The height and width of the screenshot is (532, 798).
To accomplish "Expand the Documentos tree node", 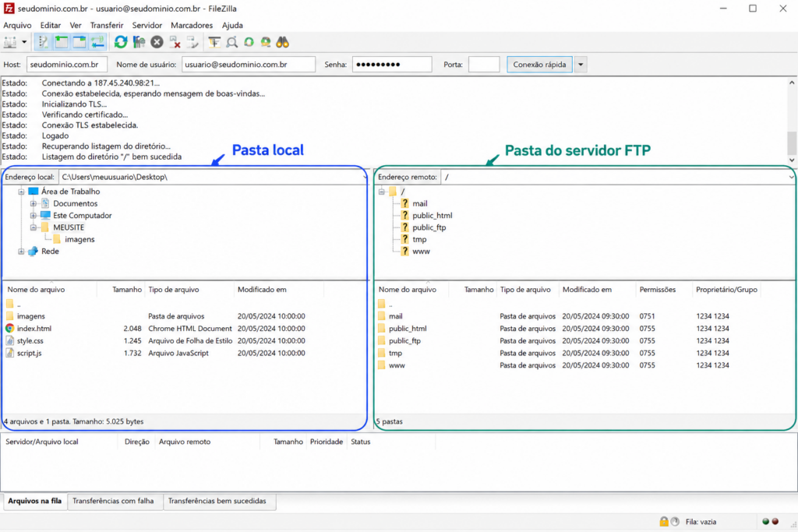I will point(33,203).
